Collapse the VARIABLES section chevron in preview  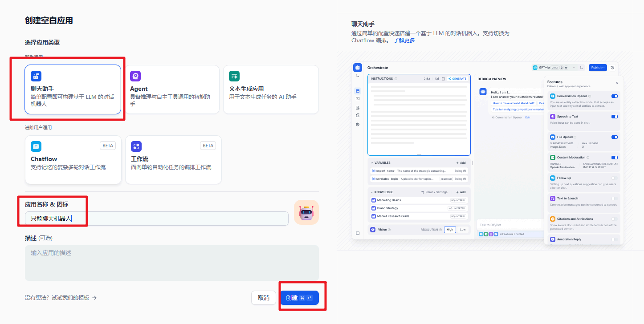[372, 163]
